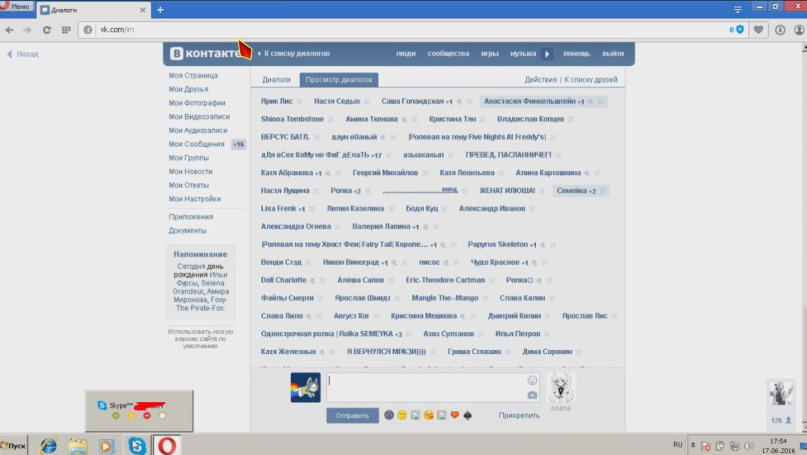Close the Ярик Лис dialog tab

tap(300, 101)
